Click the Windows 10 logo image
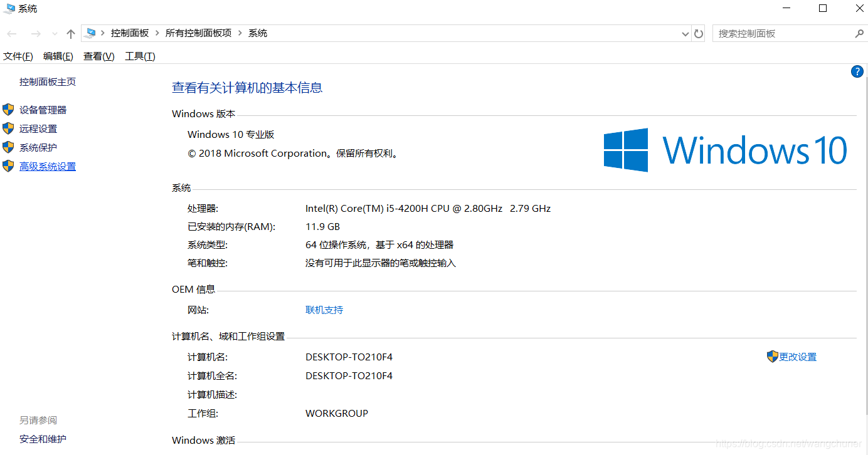This screenshot has width=868, height=455. click(726, 150)
